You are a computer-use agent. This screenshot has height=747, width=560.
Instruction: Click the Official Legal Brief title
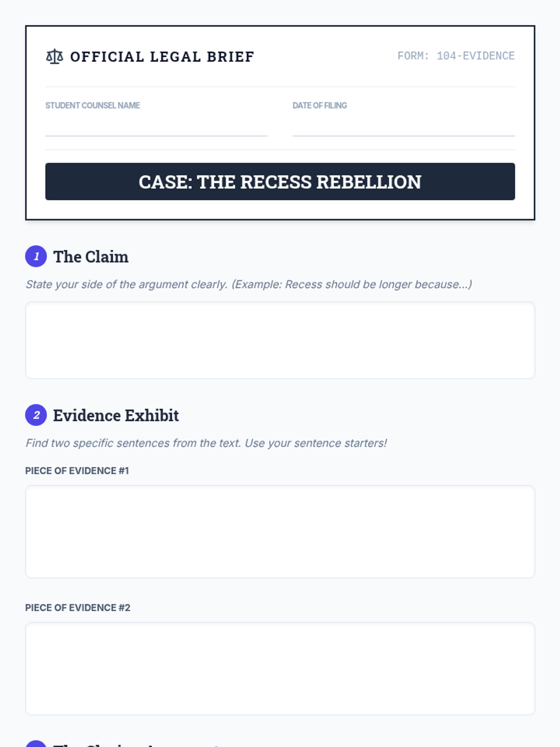point(162,56)
